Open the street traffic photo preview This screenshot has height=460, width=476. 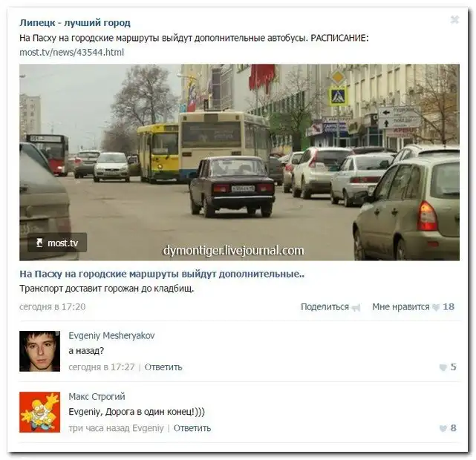coord(239,162)
